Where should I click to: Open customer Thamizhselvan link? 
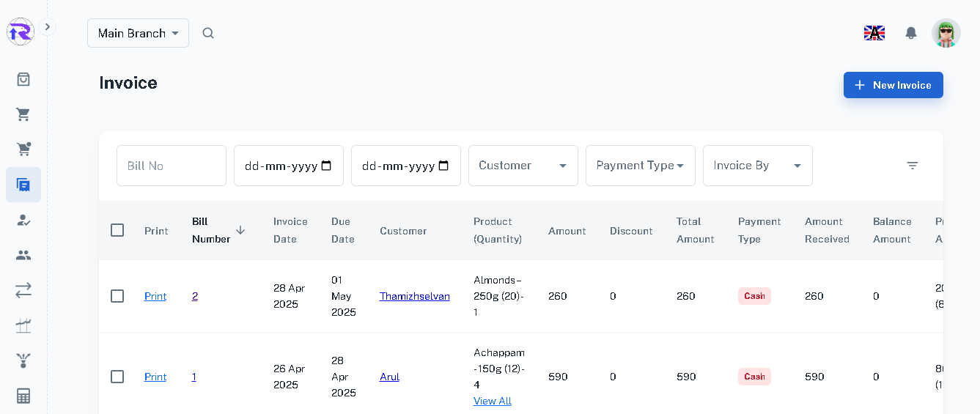point(415,296)
